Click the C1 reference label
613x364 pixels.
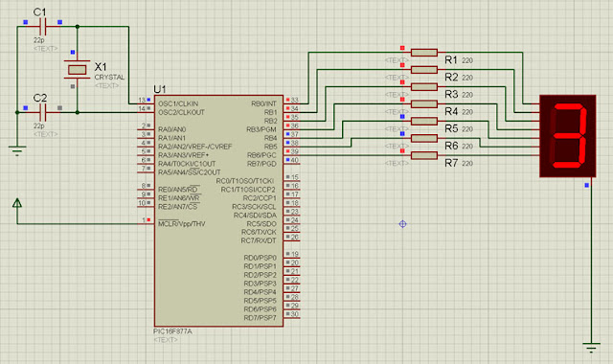pyautogui.click(x=40, y=12)
